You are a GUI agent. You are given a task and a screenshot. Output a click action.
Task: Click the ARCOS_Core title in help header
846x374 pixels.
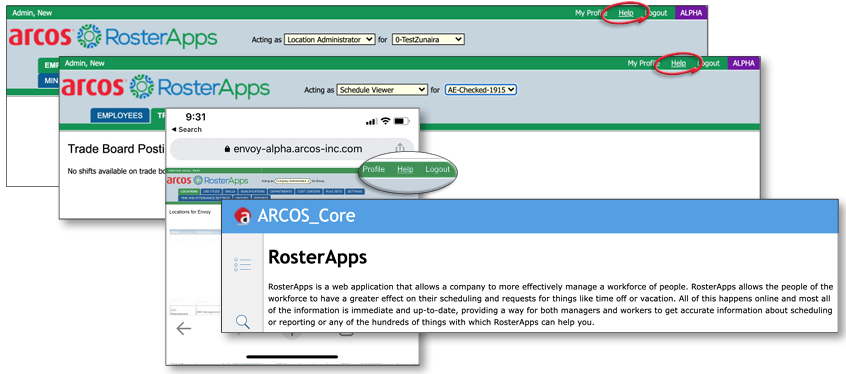[306, 216]
